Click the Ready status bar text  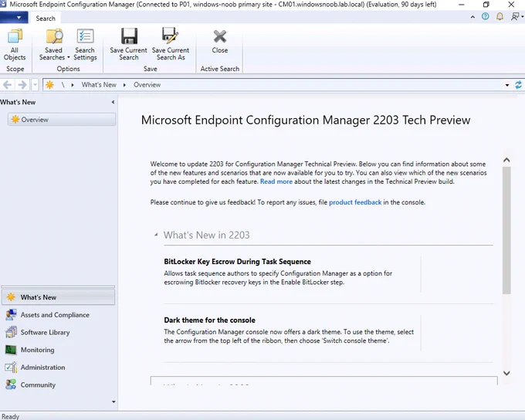pyautogui.click(x=10, y=416)
